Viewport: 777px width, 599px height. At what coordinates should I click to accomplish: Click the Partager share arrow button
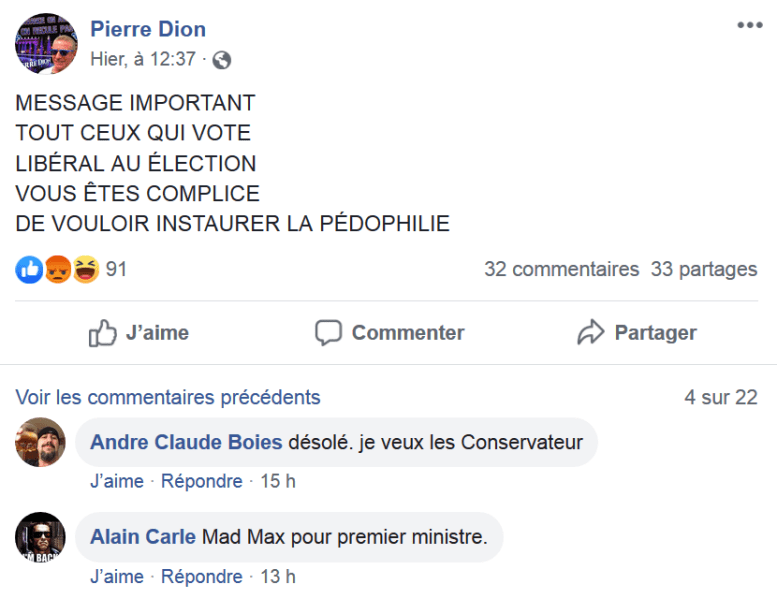637,333
